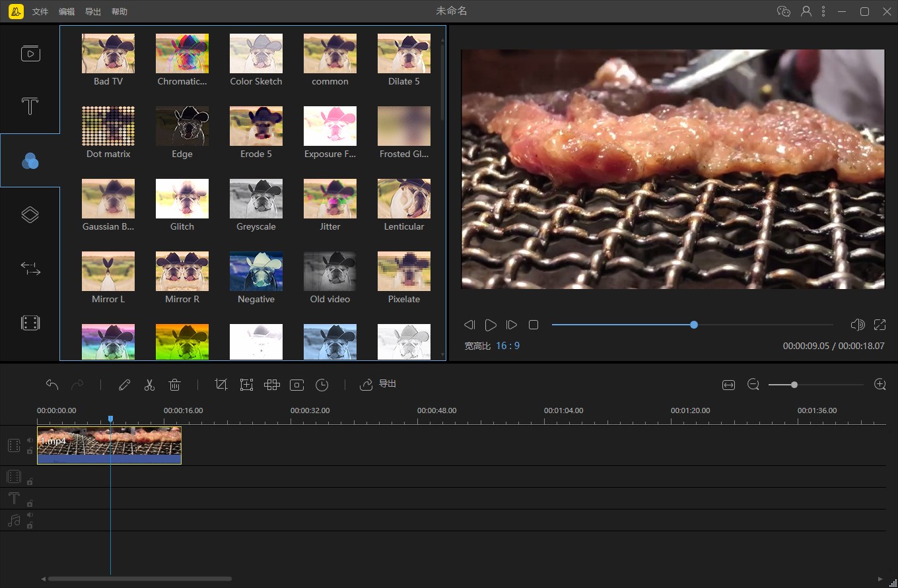Stop the preview playback

(534, 325)
